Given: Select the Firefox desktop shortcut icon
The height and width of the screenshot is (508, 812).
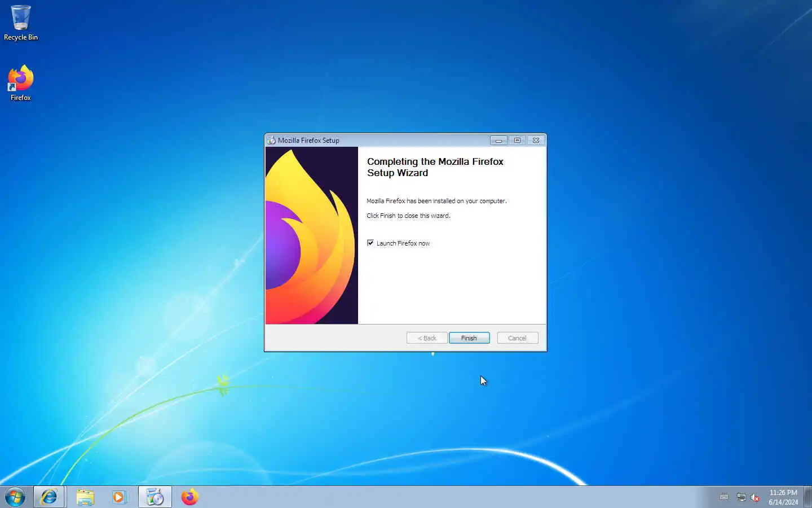Looking at the screenshot, I should [x=21, y=83].
